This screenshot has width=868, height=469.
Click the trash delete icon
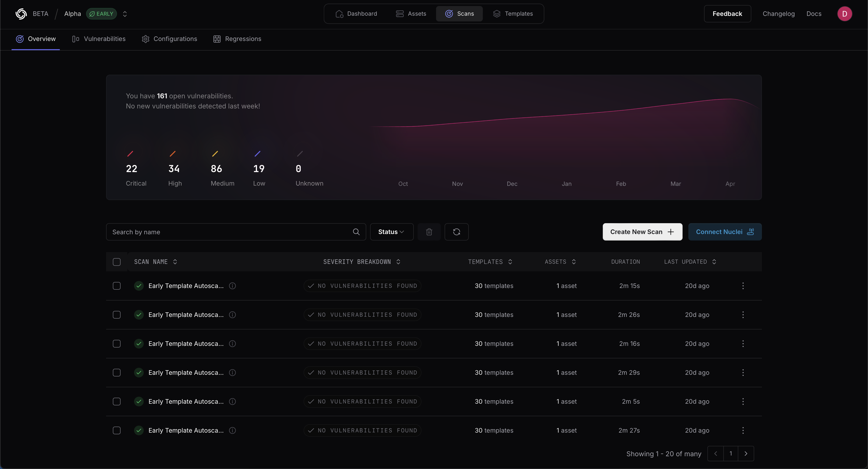click(429, 232)
